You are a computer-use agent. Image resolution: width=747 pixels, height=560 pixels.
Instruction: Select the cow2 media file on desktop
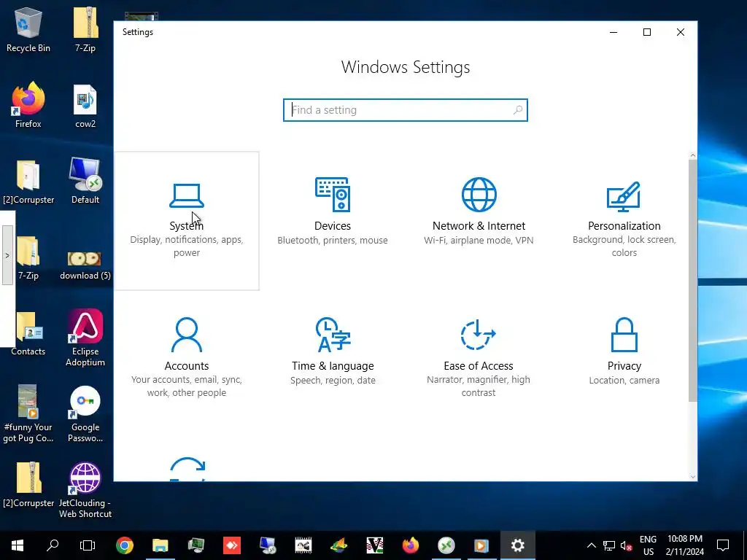coord(85,106)
